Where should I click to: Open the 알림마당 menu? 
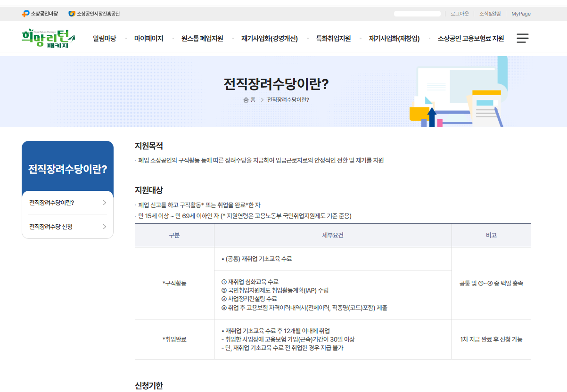coord(104,39)
